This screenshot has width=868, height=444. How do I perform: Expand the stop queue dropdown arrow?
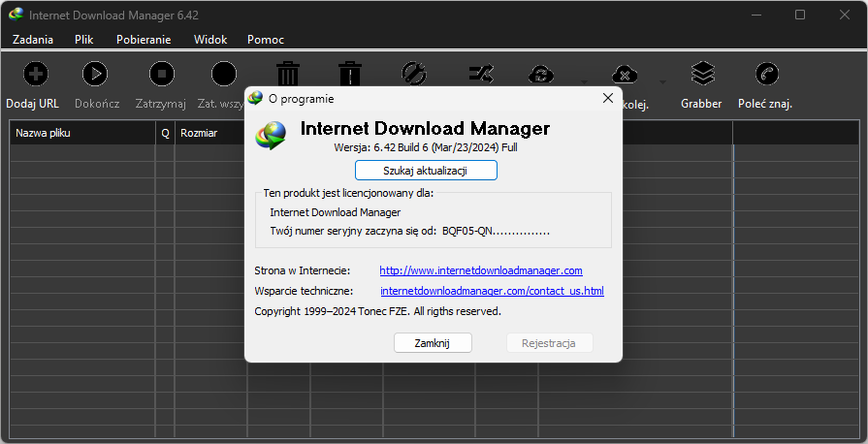(662, 82)
